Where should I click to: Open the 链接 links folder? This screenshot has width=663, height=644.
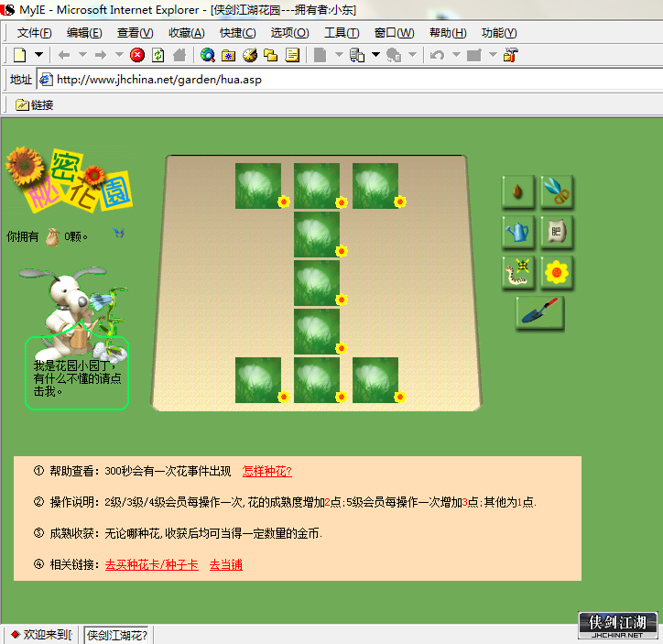34,104
